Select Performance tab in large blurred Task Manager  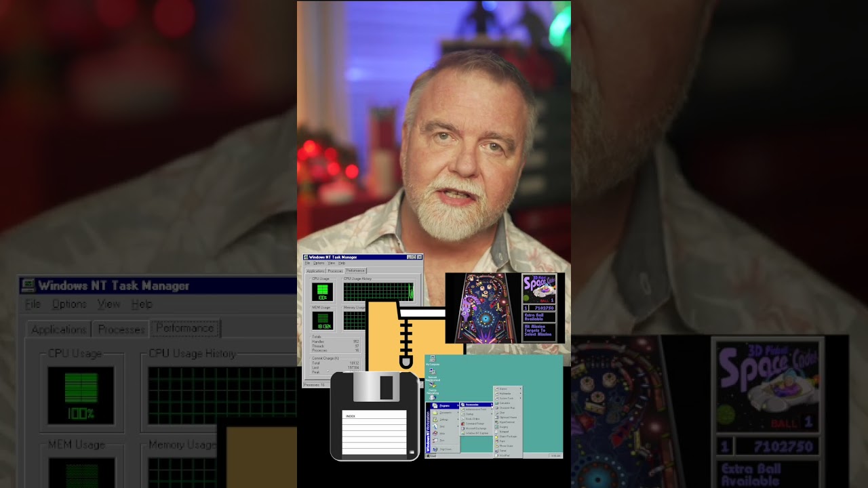(x=184, y=328)
